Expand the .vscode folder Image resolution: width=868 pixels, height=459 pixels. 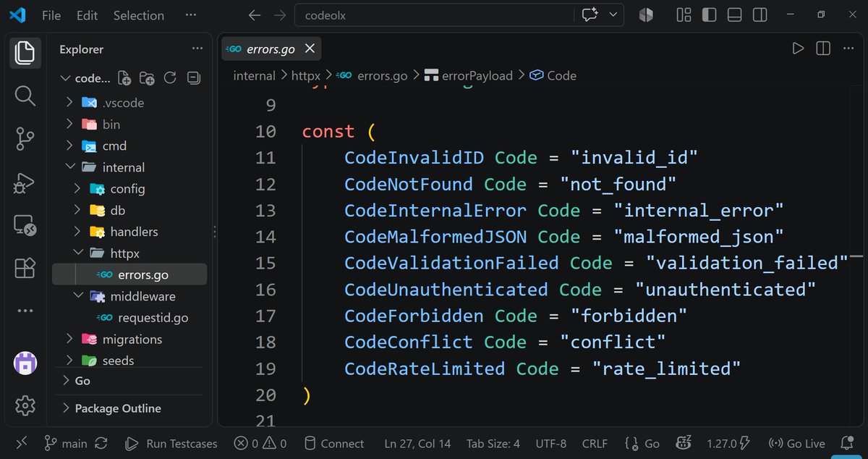(x=69, y=103)
